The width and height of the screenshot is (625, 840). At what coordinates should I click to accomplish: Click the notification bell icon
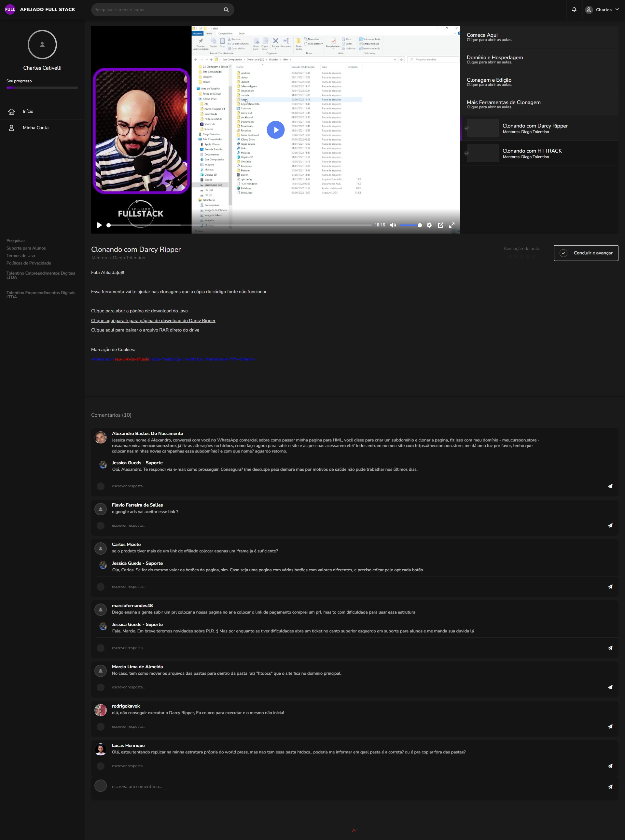(574, 9)
